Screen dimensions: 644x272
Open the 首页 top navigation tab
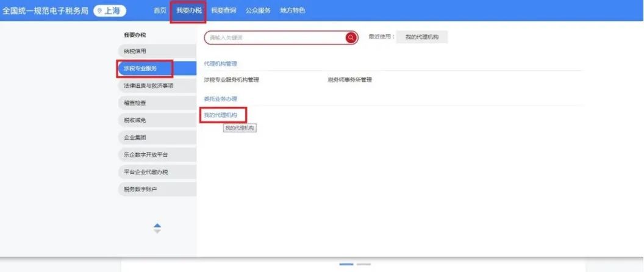point(160,10)
